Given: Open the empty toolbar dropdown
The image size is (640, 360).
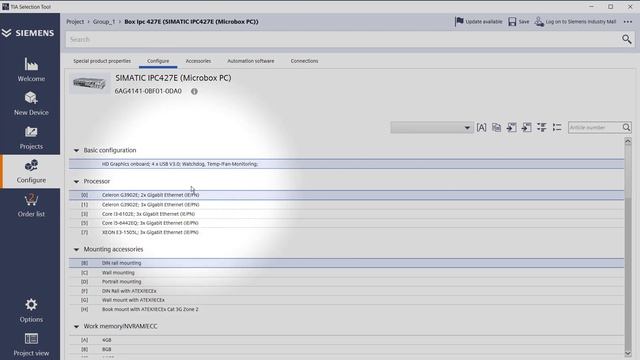Looking at the screenshot, I should pos(432,128).
